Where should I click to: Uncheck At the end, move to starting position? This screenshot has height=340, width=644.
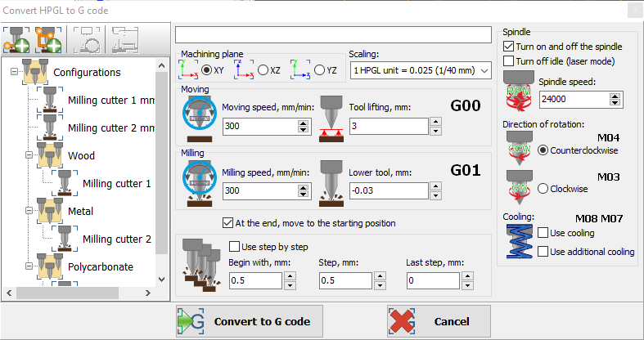pos(227,223)
